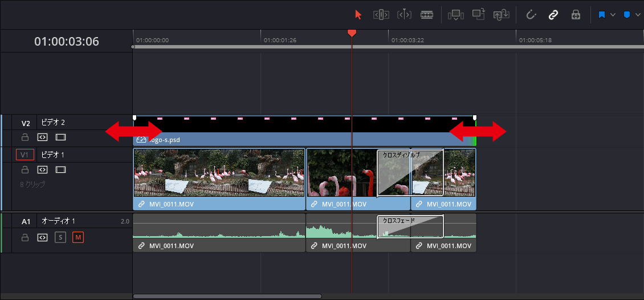The height and width of the screenshot is (300, 644).
Task: Toggle auto track selector on ビデオ 1
Action: coord(42,170)
